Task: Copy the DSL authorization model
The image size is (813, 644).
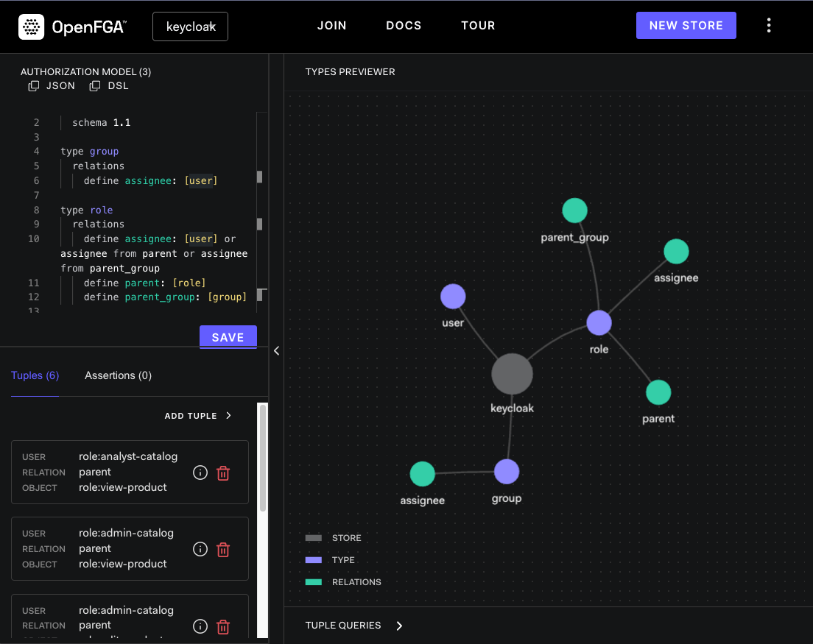Action: [95, 85]
